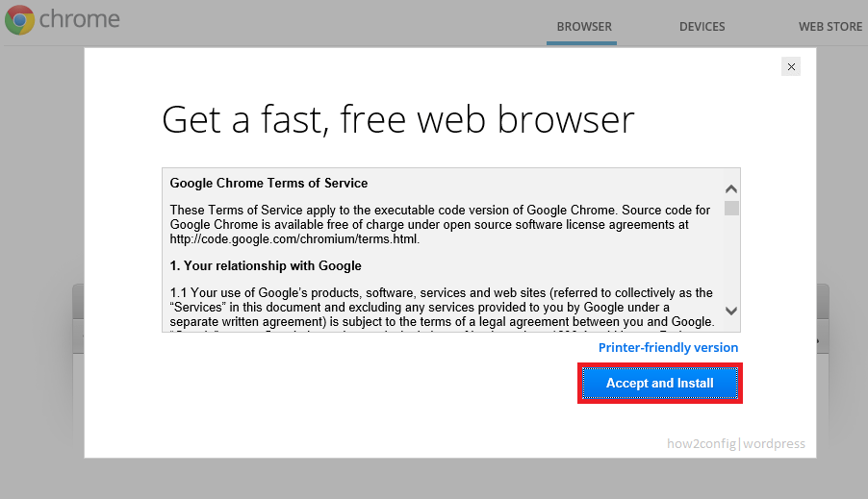Viewport: 868px width, 499px height.
Task: Close the Terms of Service dialog
Action: [791, 67]
